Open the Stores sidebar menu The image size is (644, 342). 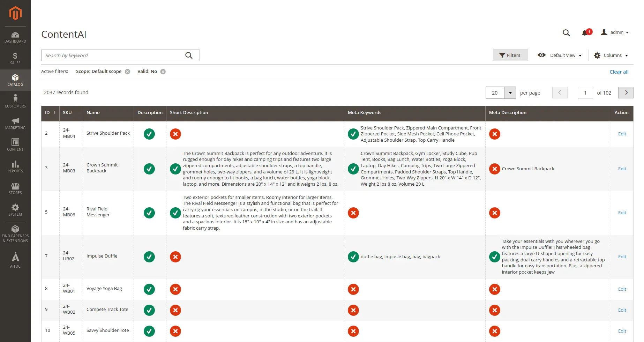[x=15, y=188]
